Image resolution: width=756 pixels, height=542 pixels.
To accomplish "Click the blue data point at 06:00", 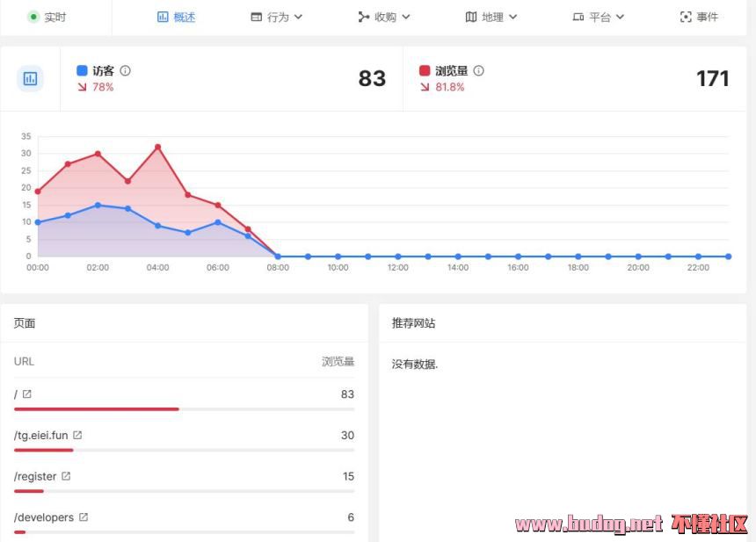I will (218, 222).
